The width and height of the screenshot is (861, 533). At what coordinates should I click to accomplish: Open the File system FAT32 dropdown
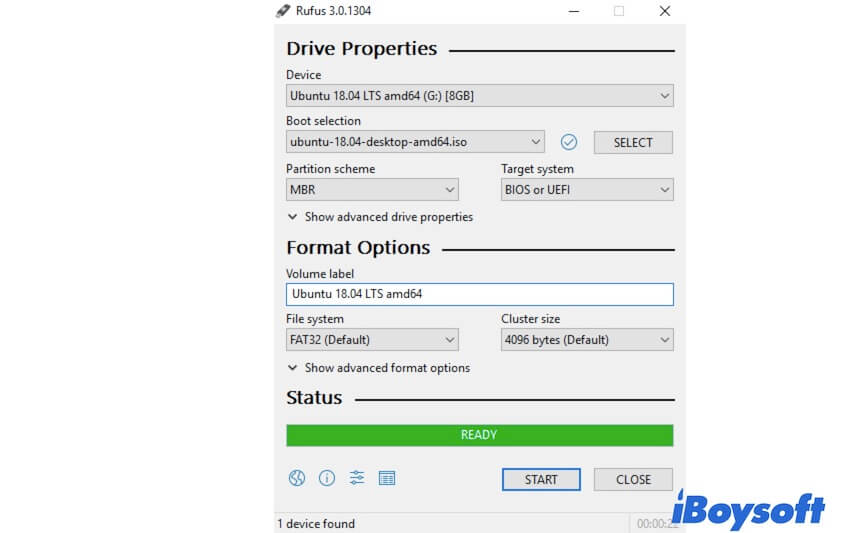pyautogui.click(x=372, y=340)
